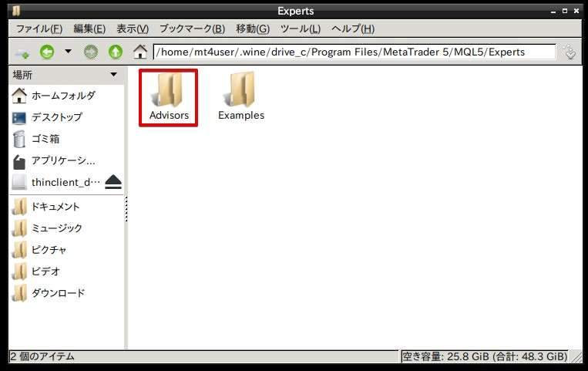
Task: Open the 表示(V) menu
Action: tap(133, 29)
